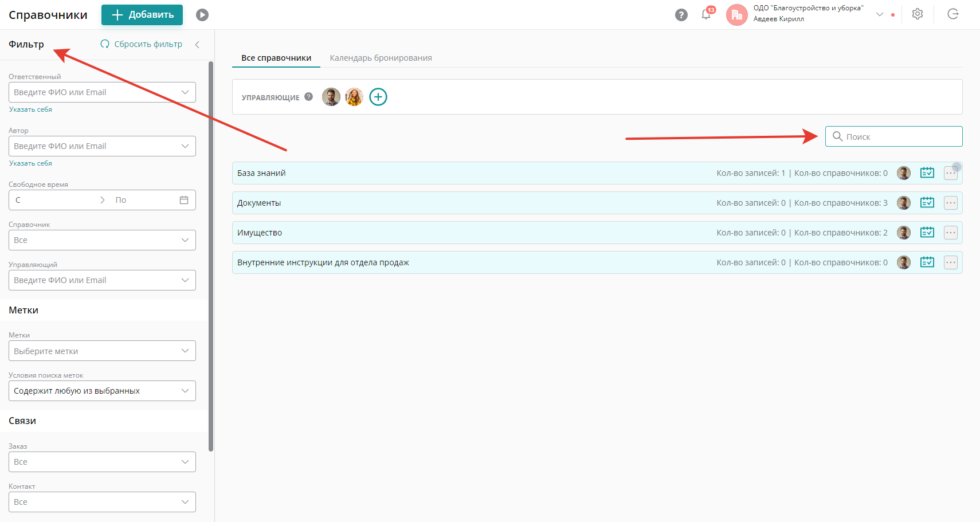
Task: Select the male manager avatar
Action: (x=331, y=97)
